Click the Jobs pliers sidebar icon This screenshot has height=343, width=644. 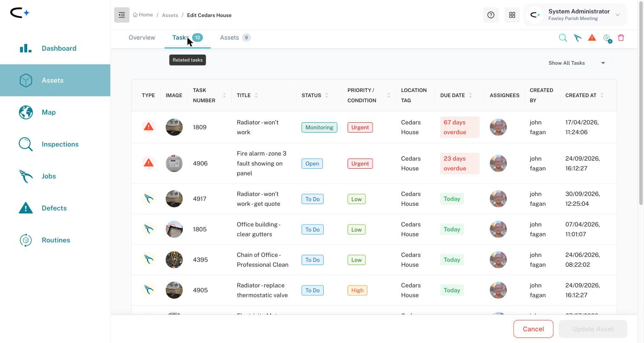click(26, 176)
